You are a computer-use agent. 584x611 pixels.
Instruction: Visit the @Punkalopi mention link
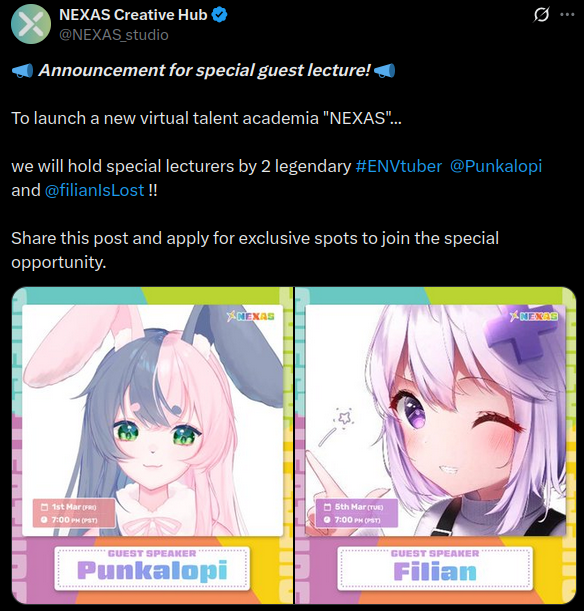496,166
